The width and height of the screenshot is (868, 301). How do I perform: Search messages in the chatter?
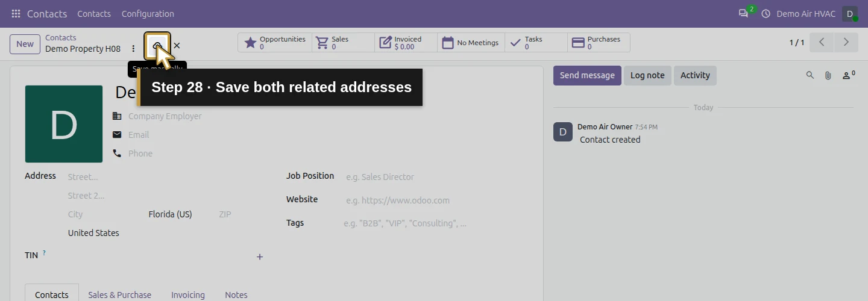point(810,75)
